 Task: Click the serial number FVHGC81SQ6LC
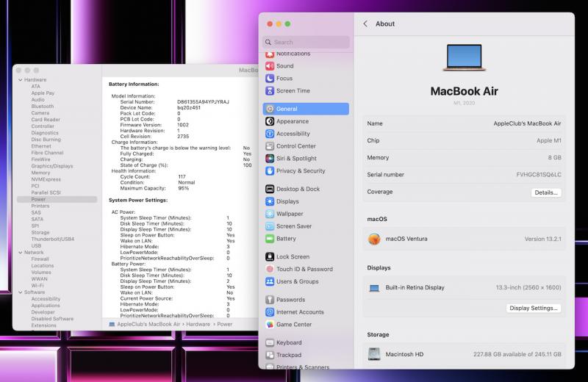(x=539, y=175)
